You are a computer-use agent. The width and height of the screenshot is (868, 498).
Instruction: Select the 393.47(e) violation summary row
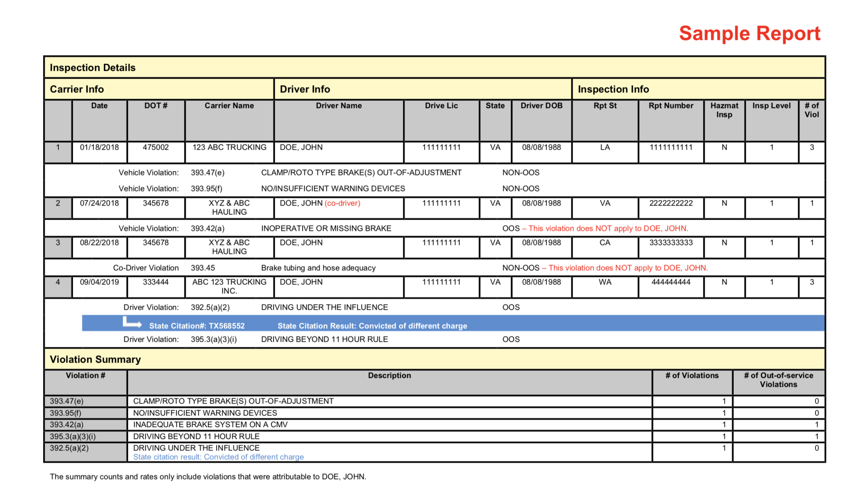(x=67, y=401)
